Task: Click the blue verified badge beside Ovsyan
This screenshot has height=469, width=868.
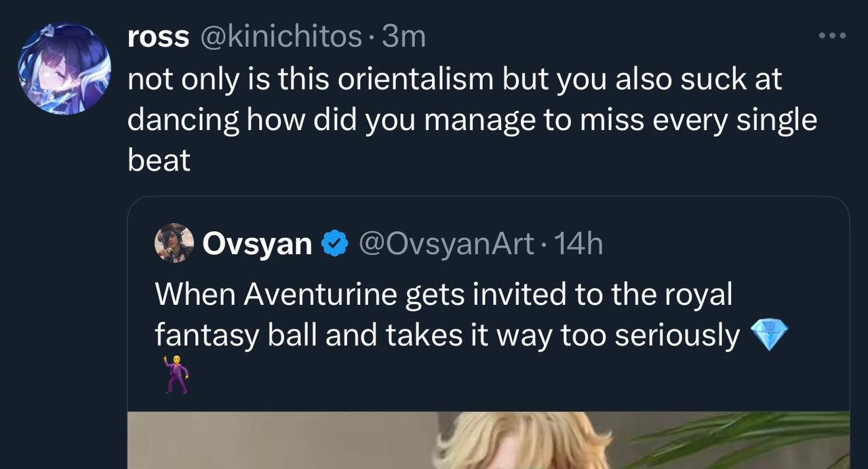Action: pyautogui.click(x=334, y=244)
